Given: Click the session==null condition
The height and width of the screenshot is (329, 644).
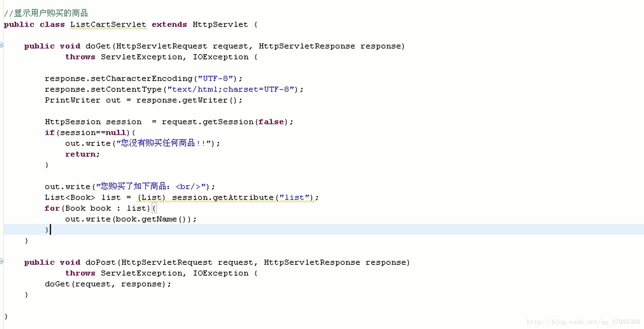Looking at the screenshot, I should pyautogui.click(x=93, y=133).
